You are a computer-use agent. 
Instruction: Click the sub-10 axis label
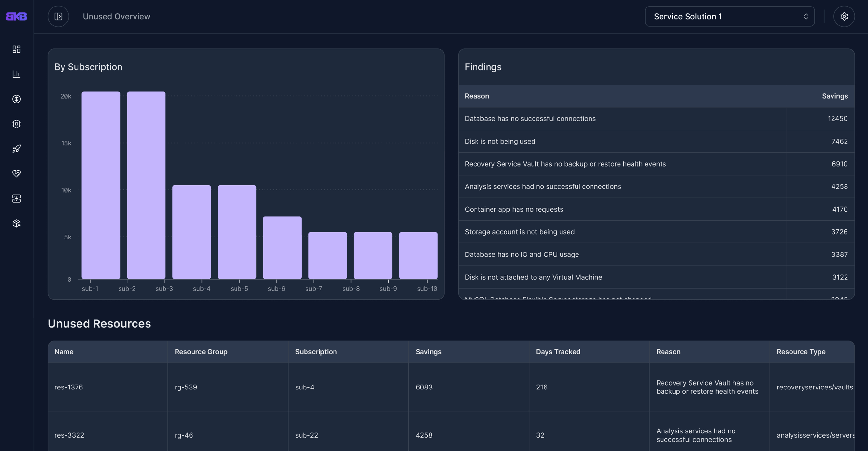point(427,288)
